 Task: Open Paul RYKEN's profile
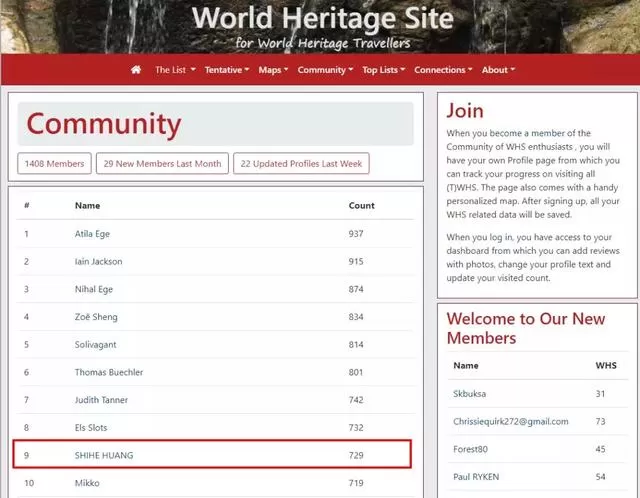476,477
